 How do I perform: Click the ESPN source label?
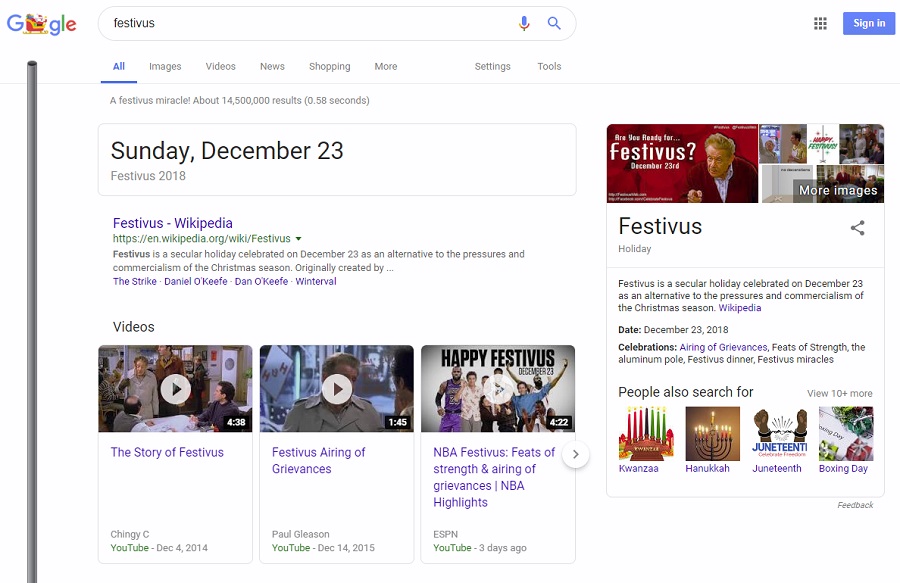[x=445, y=534]
